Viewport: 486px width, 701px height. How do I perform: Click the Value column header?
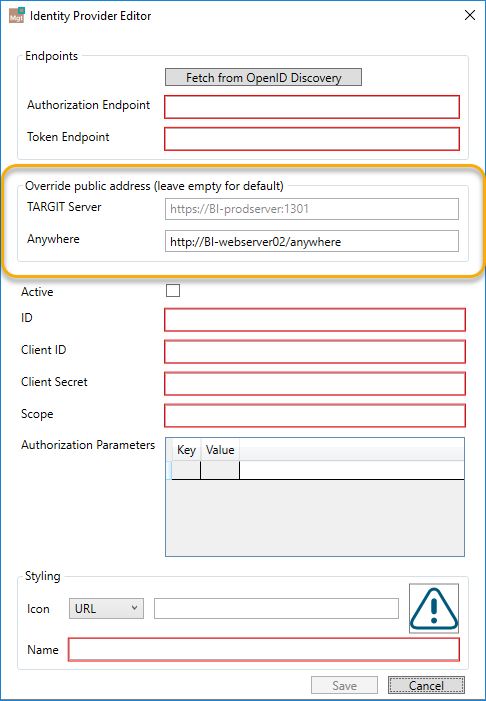tap(220, 450)
